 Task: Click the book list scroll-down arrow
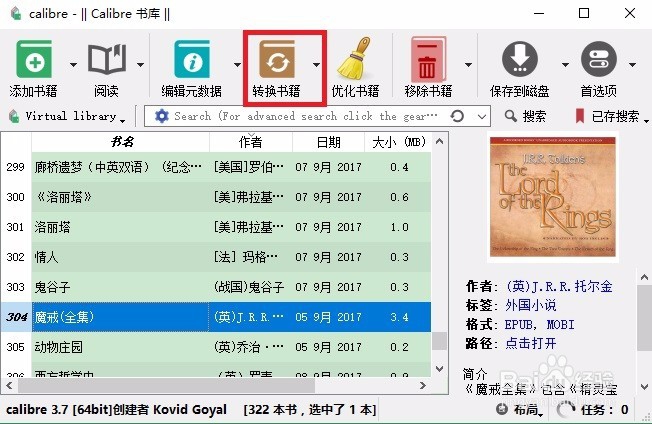click(440, 369)
